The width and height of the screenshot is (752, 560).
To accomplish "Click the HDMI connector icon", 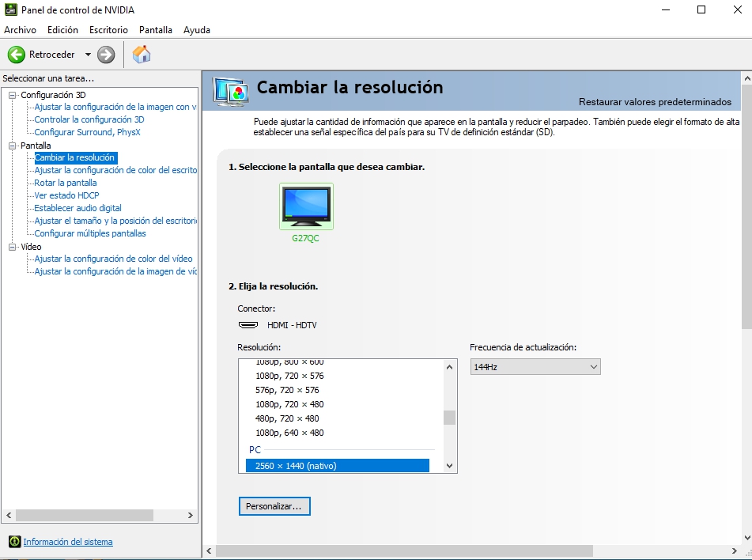I will pos(248,325).
